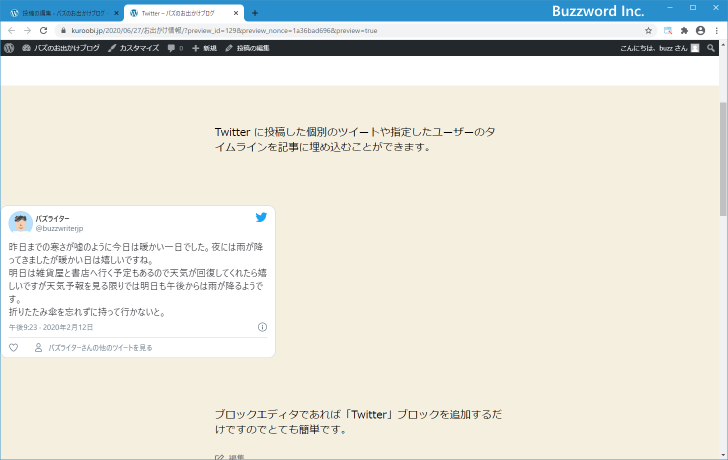The image size is (728, 460).
Task: Reload the page with the refresh icon
Action: click(44, 31)
